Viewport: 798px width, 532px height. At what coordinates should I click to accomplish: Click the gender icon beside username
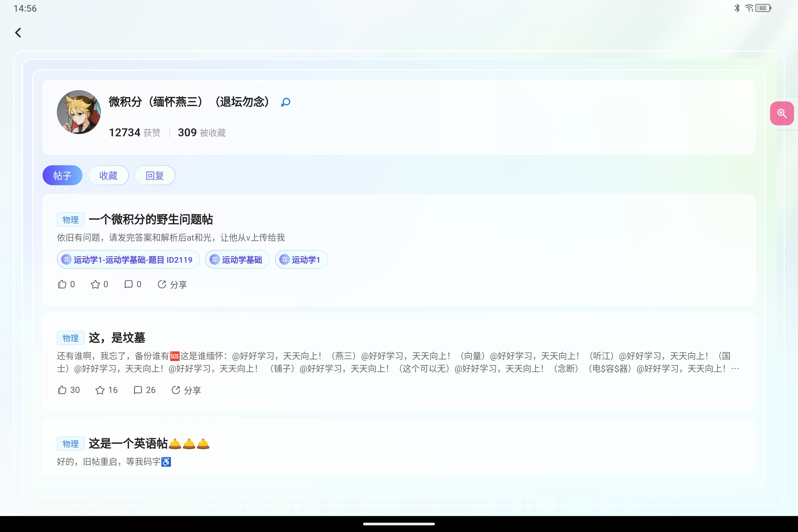[286, 102]
